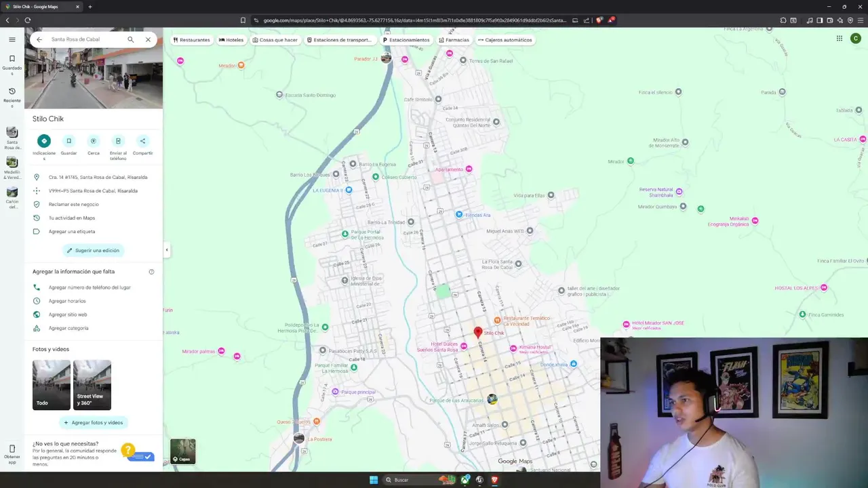Click the search magnifier icon

point(131,39)
